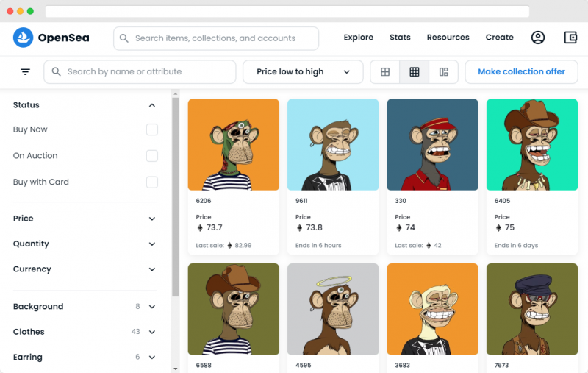The image size is (588, 373).
Task: Click item number 6206 label
Action: (x=204, y=201)
